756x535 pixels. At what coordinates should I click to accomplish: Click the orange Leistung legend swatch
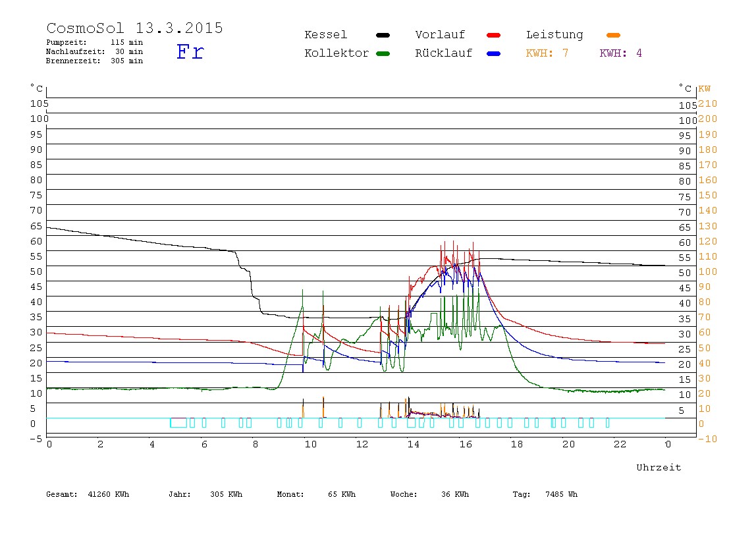click(613, 35)
